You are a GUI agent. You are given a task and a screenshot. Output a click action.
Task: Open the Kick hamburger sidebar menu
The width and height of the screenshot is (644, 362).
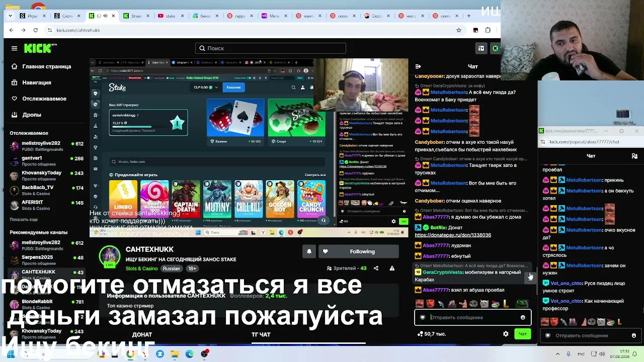[x=14, y=48]
